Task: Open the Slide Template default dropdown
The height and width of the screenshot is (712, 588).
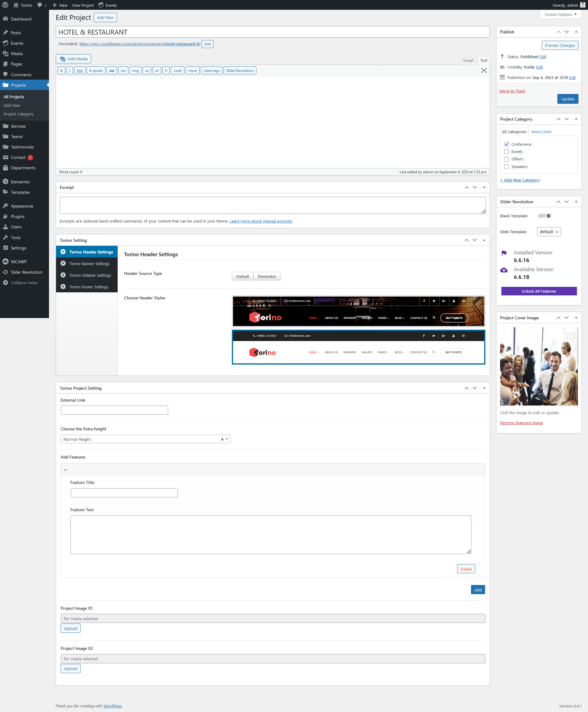Action: point(549,232)
